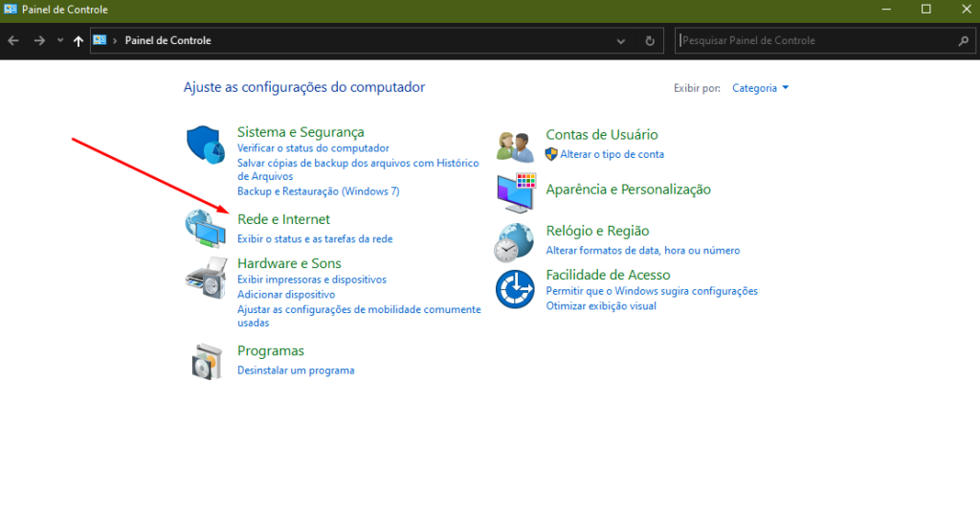Click the Rede e Internet globe icon

point(206,228)
